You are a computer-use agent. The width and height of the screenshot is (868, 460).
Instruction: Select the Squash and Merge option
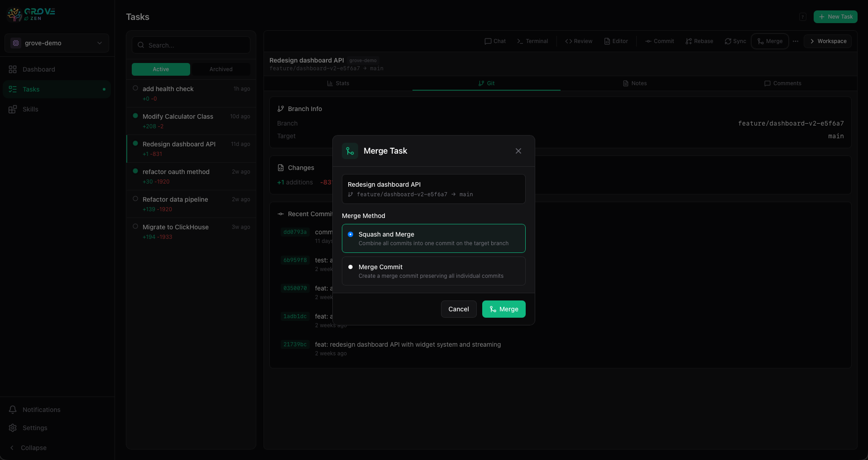pyautogui.click(x=433, y=238)
